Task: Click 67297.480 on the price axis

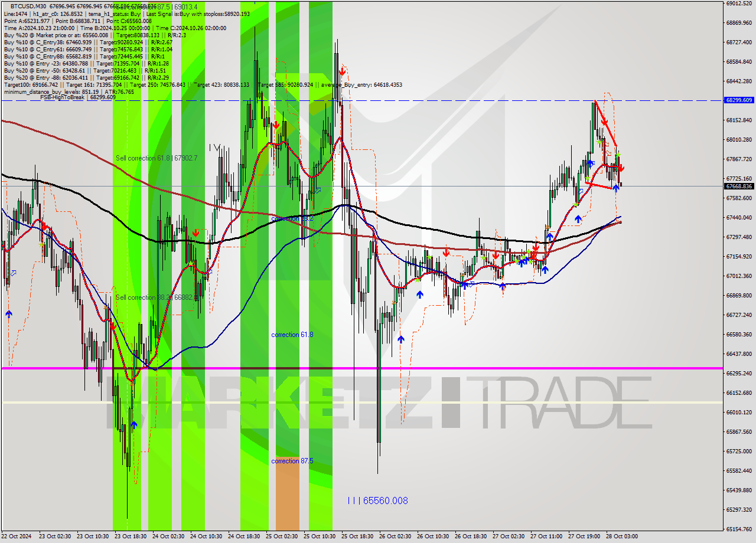Action: (739, 237)
